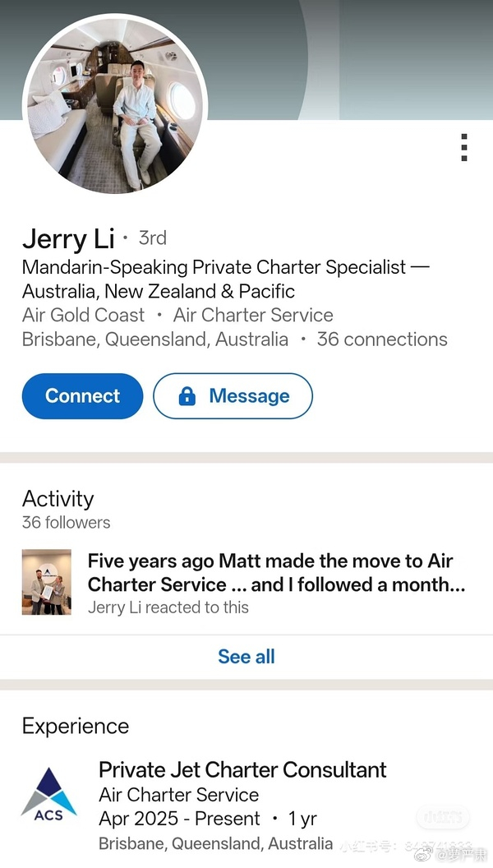
Task: Open the See all activity link
Action: (246, 657)
